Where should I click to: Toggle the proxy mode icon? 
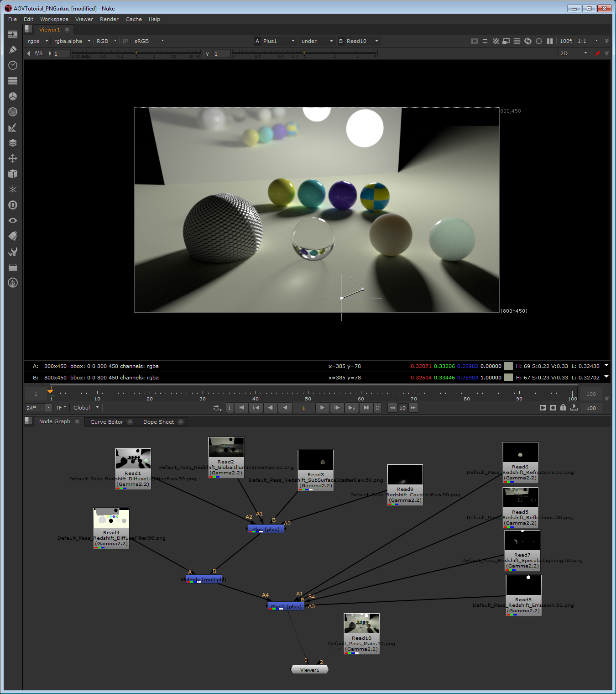point(506,41)
